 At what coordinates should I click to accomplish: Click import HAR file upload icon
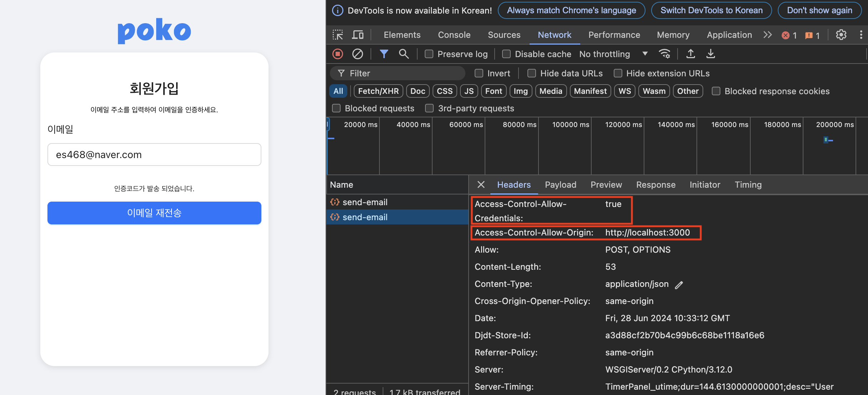click(x=691, y=54)
